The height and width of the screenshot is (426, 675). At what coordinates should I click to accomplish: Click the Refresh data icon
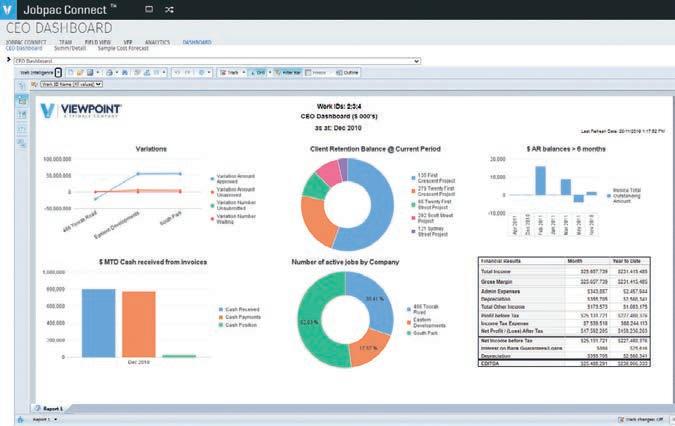(201, 73)
